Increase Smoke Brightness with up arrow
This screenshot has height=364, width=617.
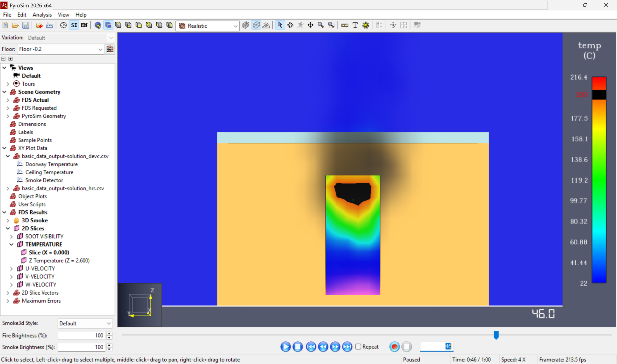pos(109,345)
